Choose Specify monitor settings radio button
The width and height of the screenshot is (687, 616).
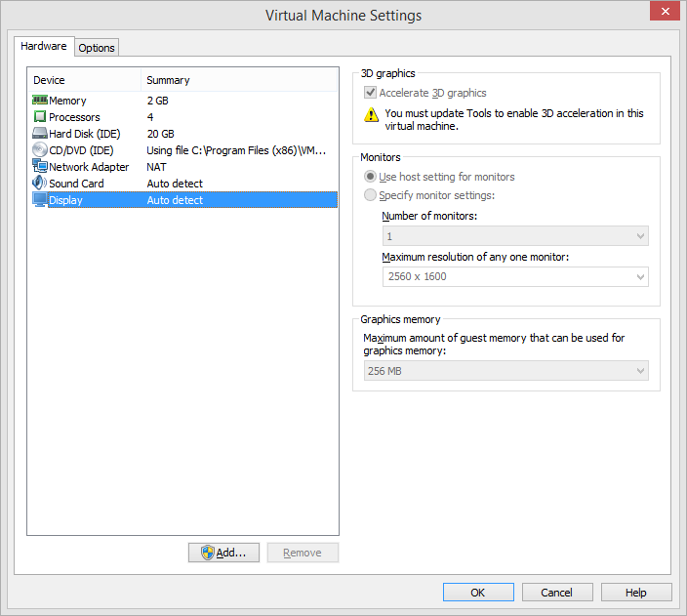point(370,195)
